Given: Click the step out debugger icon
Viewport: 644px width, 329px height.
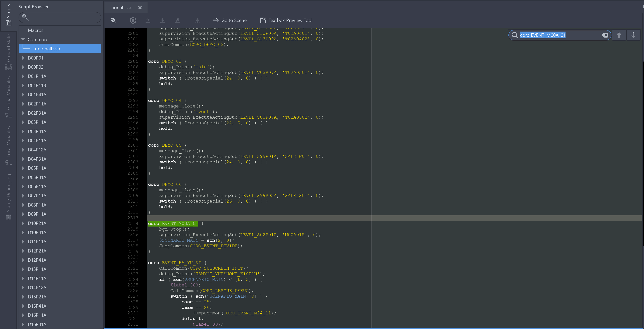Looking at the screenshot, I should click(x=177, y=20).
